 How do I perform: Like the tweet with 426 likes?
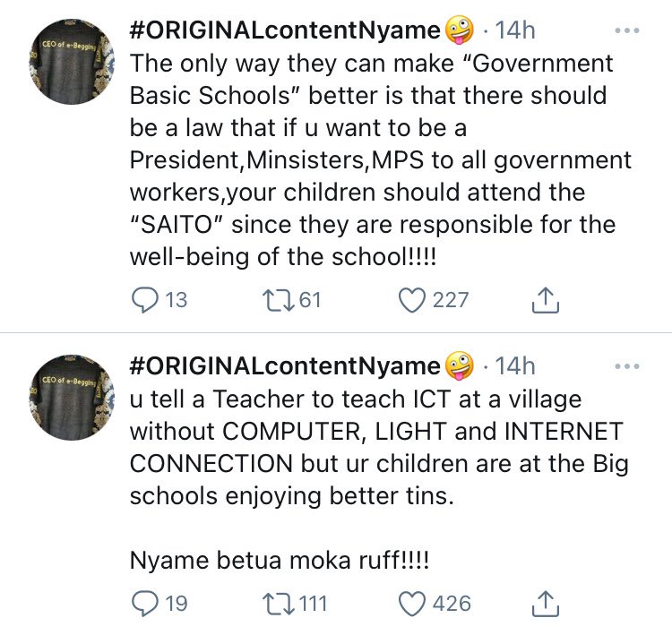tap(413, 604)
